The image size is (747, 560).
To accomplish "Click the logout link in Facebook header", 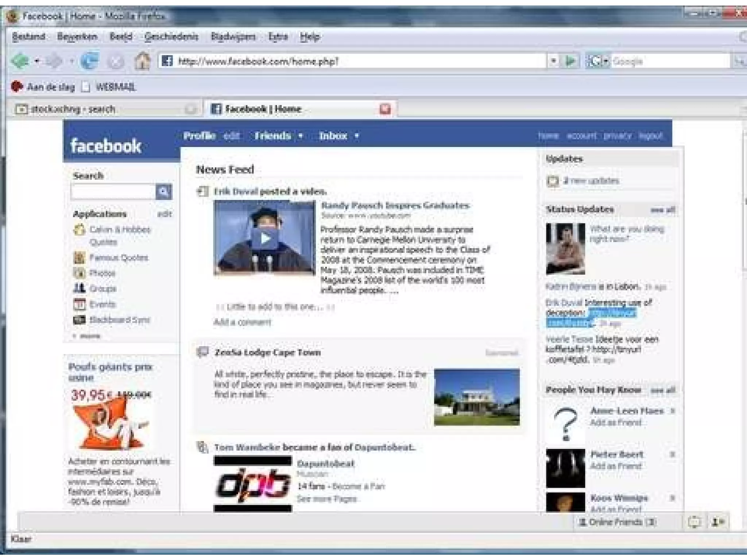I will click(650, 136).
